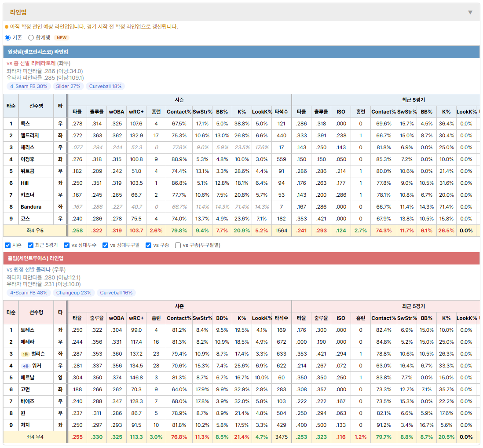Viewport: 483px width, 448px height.
Task: Select the 기존 radio button
Action: [x=8, y=37]
